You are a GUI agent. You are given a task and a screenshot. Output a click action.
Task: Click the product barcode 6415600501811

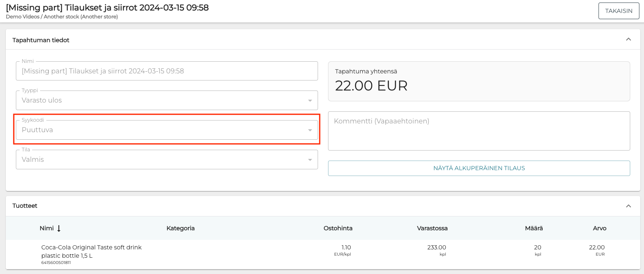click(x=56, y=263)
